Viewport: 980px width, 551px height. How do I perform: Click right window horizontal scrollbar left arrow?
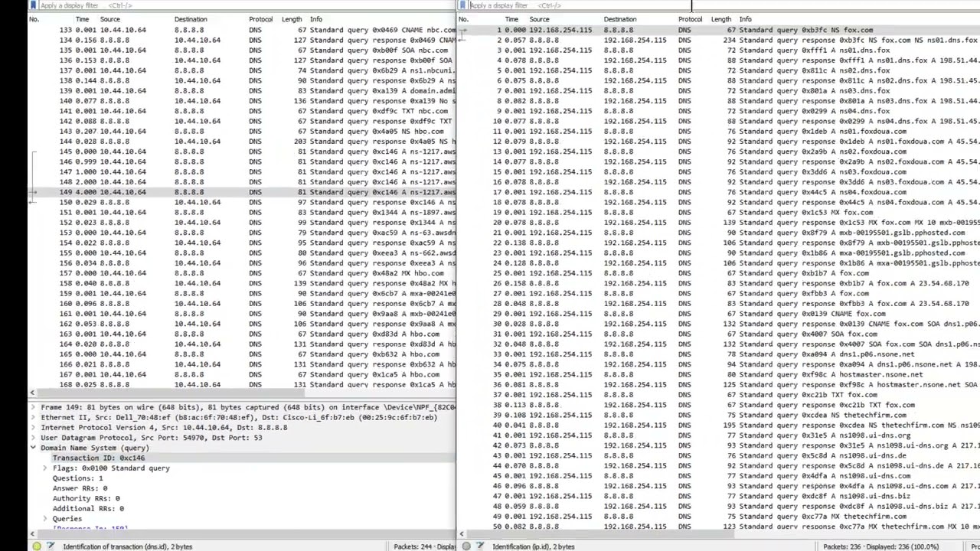click(462, 534)
